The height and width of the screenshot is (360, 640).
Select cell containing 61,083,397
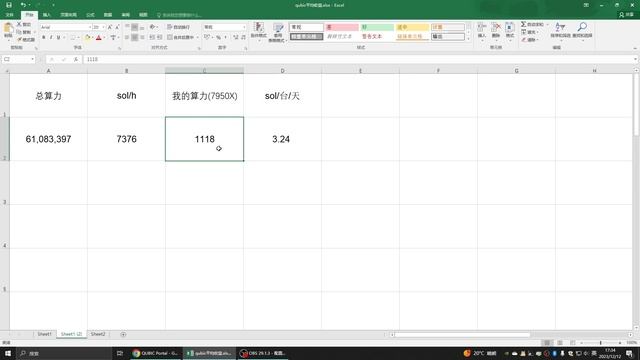point(48,139)
